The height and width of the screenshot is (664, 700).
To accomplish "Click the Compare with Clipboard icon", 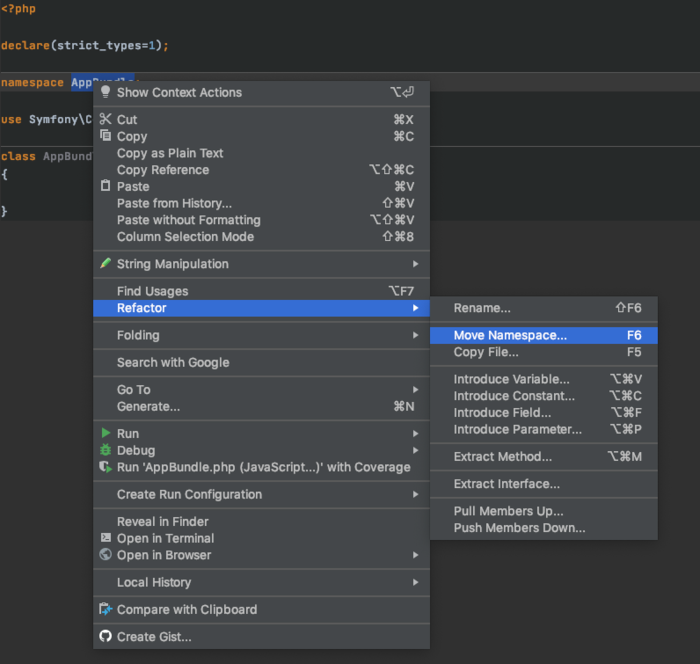I will click(105, 610).
